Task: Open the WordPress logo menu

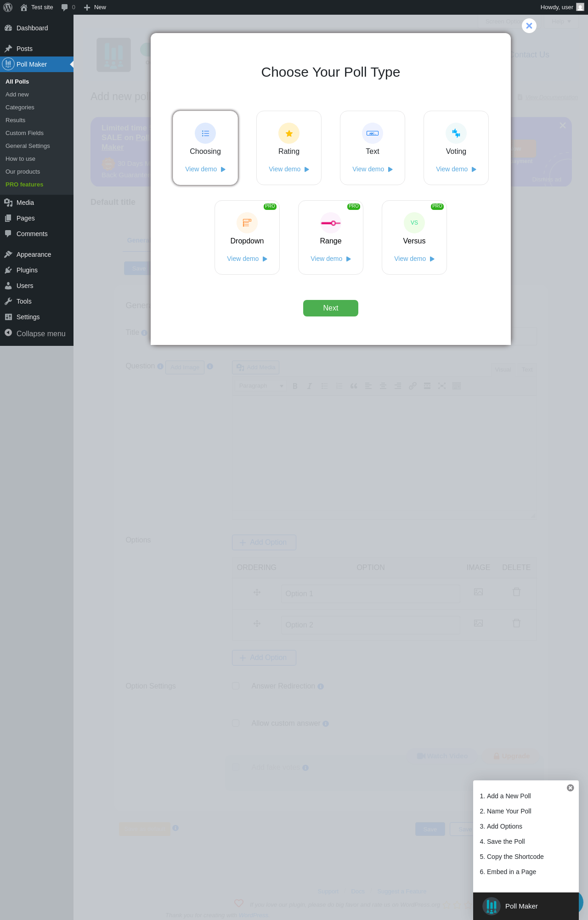Action: tap(8, 7)
